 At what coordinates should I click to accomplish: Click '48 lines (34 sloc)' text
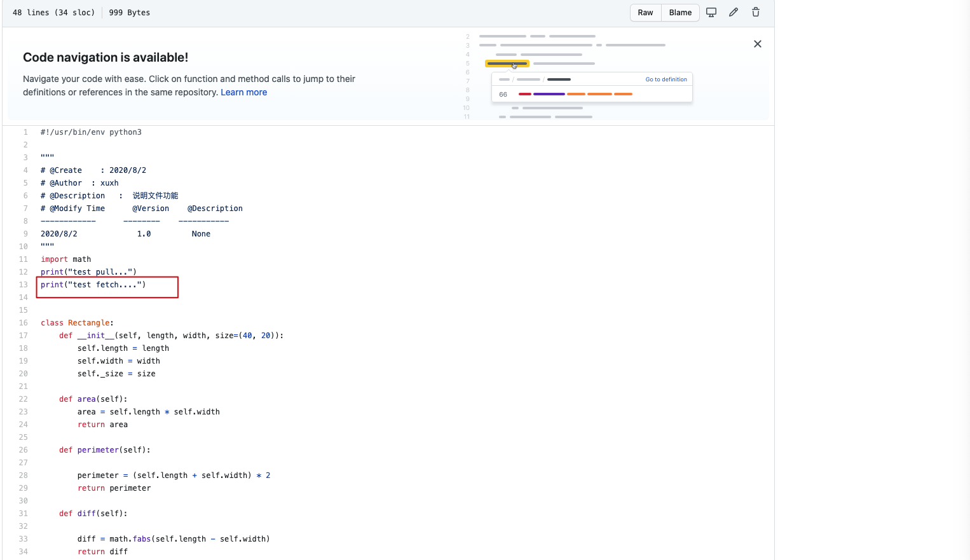(53, 13)
